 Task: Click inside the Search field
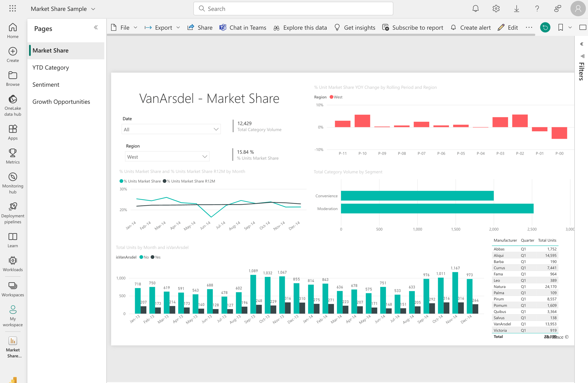(x=293, y=9)
